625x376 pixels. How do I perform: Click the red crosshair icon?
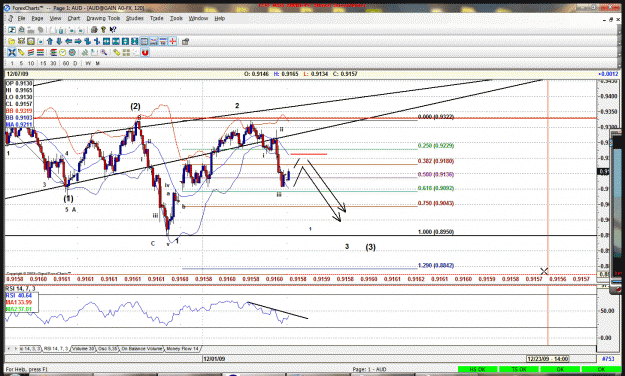coord(173,41)
